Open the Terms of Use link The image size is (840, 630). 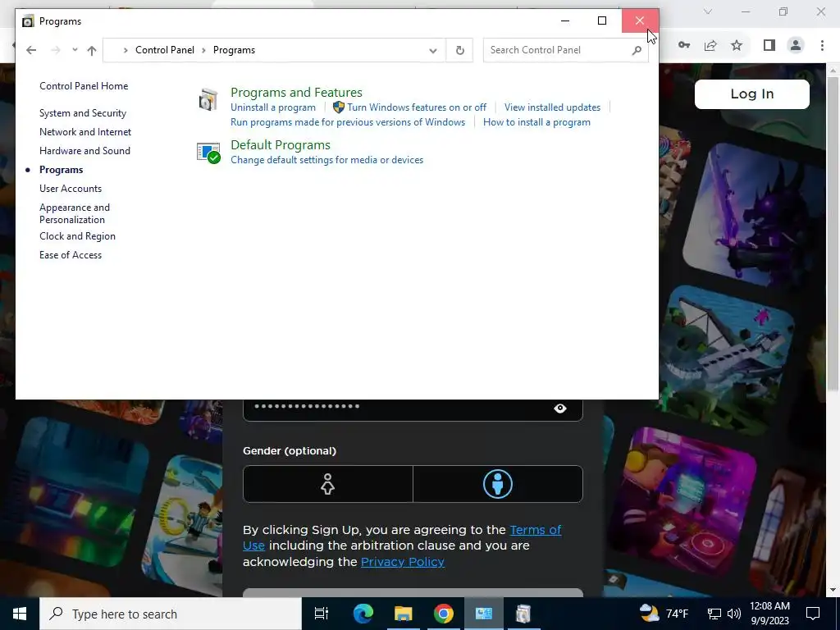click(x=402, y=537)
